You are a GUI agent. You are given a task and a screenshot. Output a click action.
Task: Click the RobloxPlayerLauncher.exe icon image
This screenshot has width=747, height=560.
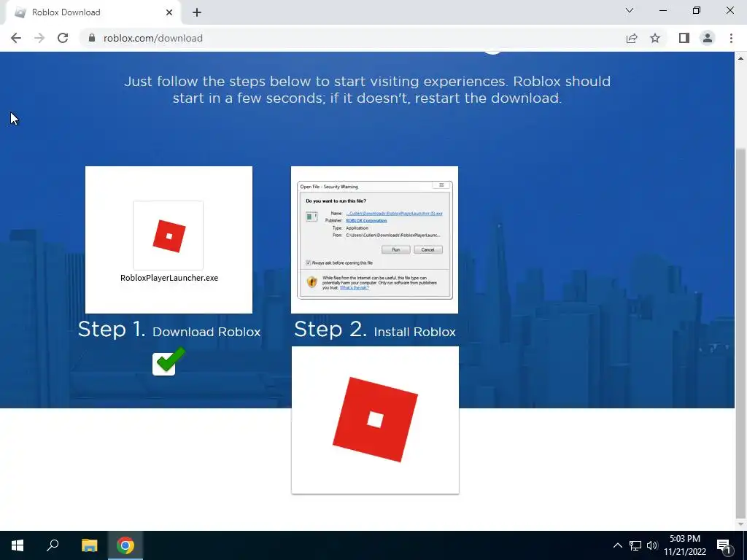(x=169, y=236)
